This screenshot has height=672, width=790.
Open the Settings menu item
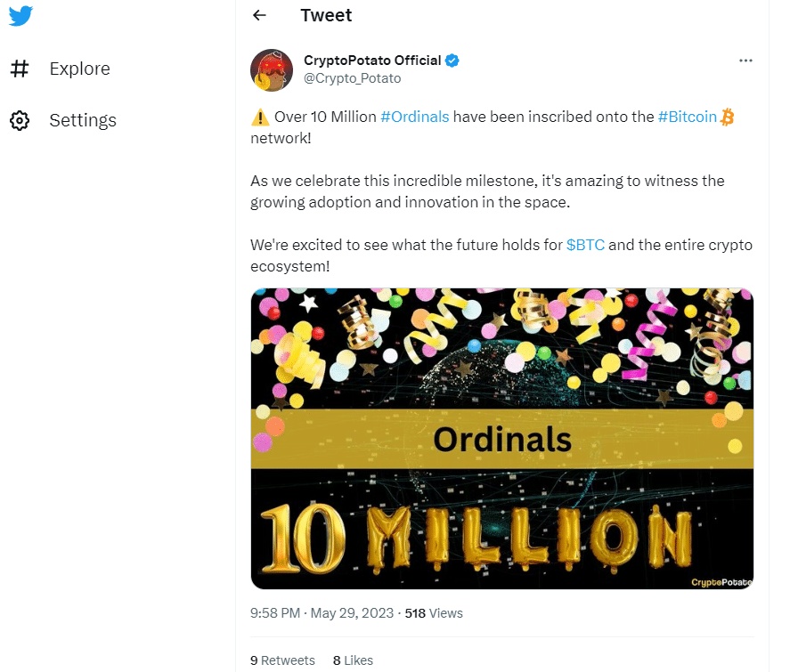[x=83, y=120]
